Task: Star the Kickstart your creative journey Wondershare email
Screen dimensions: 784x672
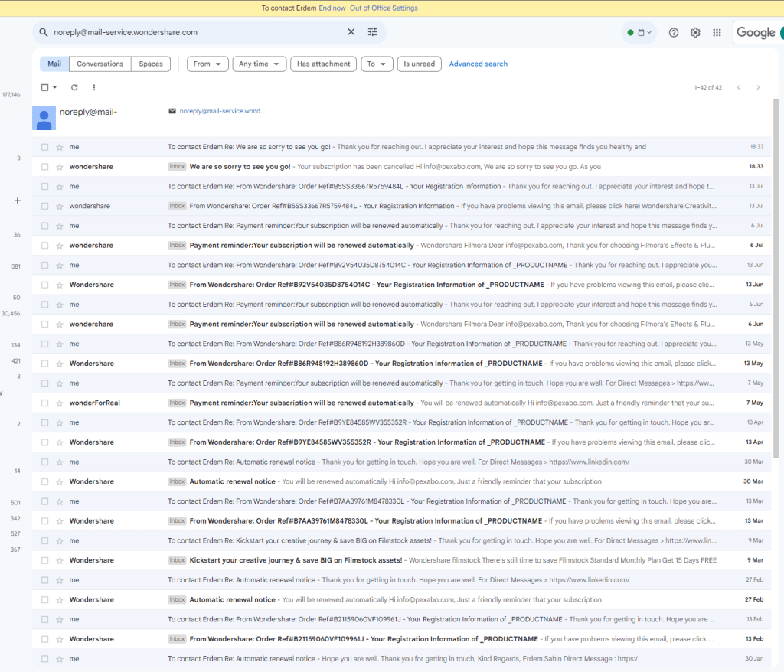Action: pos(60,560)
